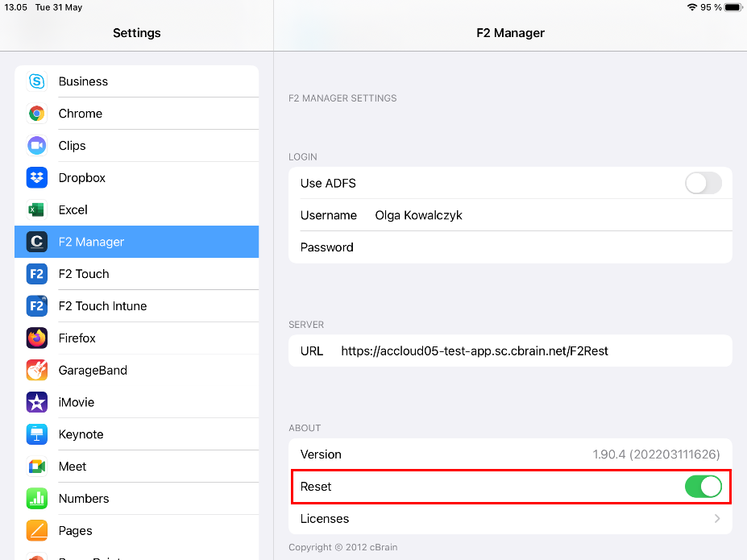
Task: Tap the GarageBand guitar icon
Action: (36, 370)
